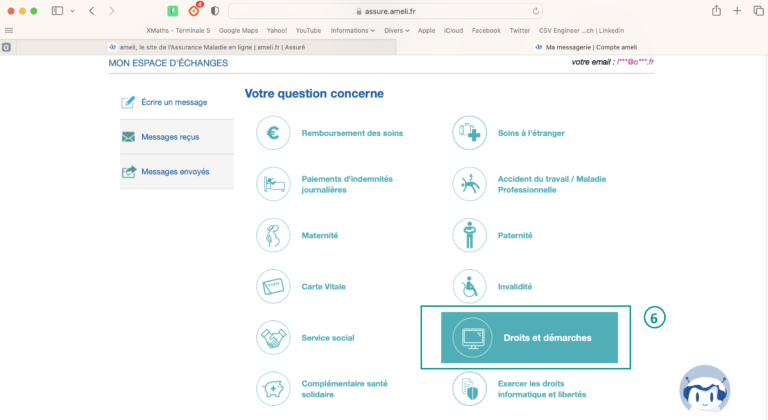Click the Écrire un message link
This screenshot has width=768, height=420.
[x=176, y=102]
